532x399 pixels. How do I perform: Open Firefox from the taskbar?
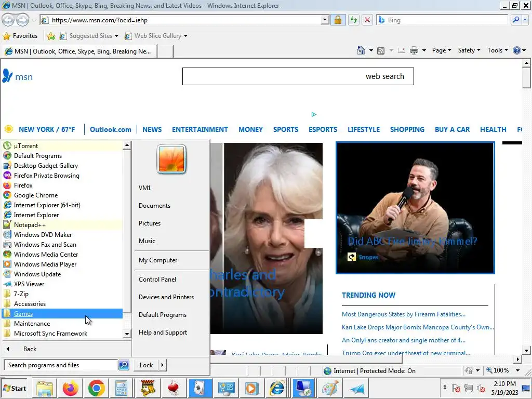coord(71,388)
